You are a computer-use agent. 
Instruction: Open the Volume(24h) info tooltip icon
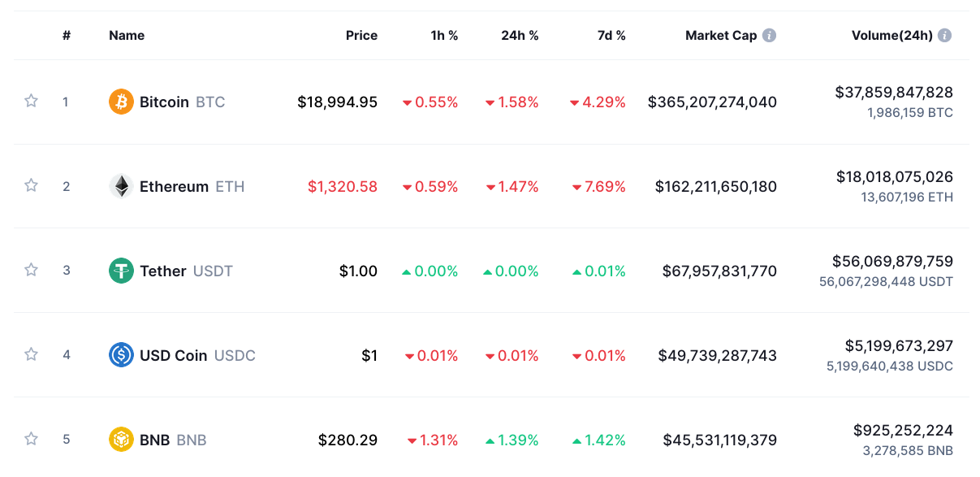coord(944,36)
